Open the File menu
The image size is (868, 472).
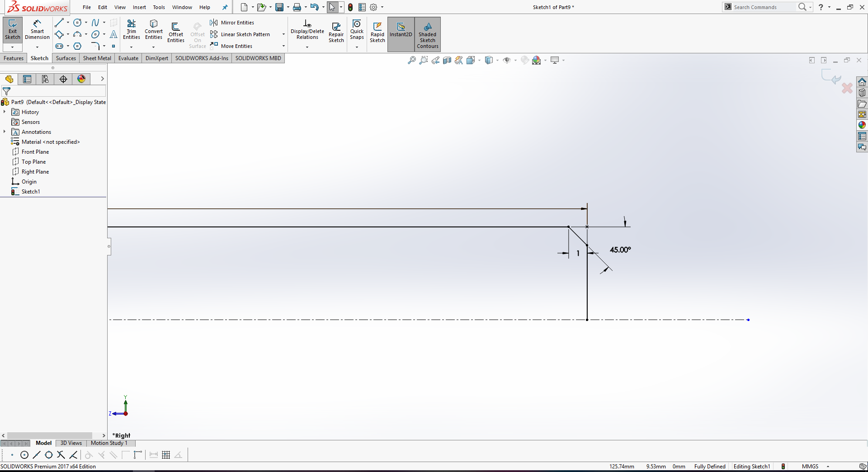(x=87, y=7)
